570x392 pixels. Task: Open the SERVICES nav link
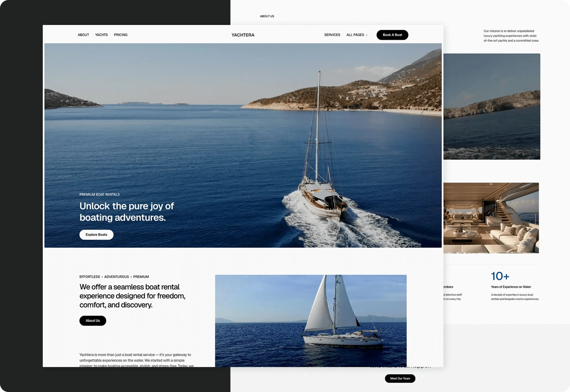[332, 35]
